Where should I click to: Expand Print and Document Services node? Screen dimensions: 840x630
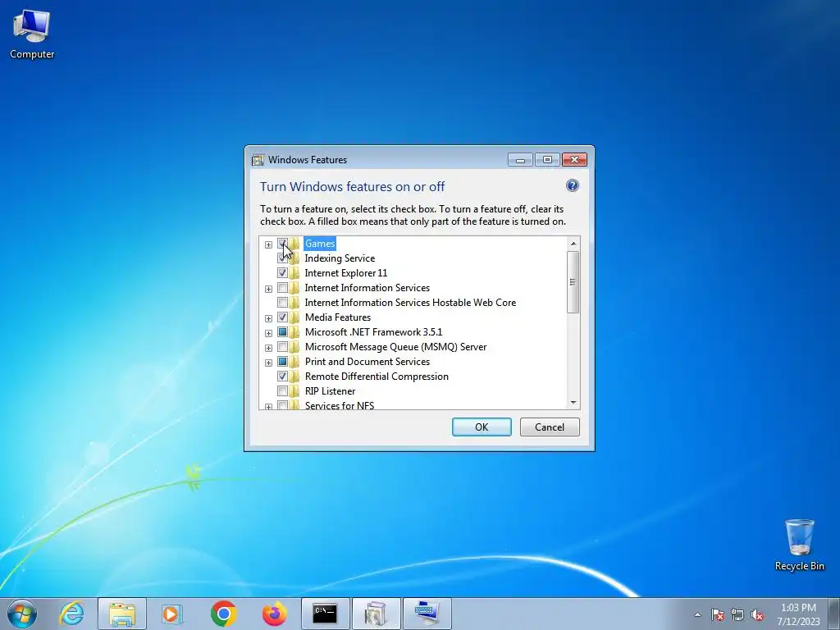pyautogui.click(x=268, y=363)
